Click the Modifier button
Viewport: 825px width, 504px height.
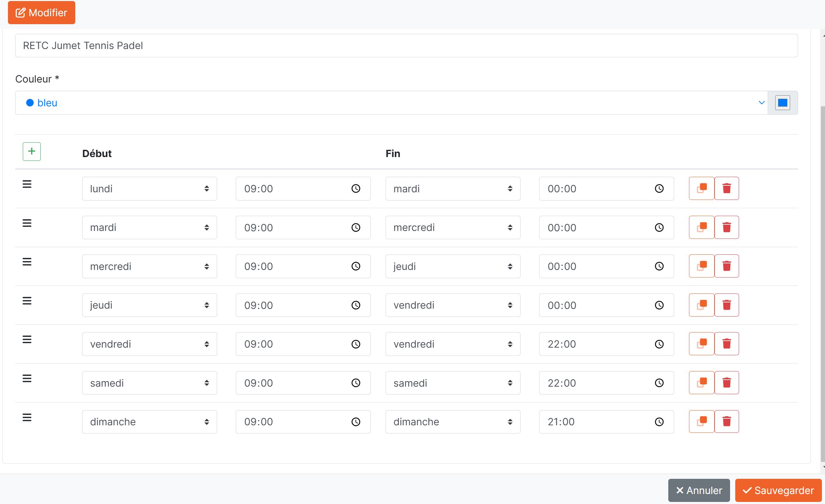[41, 13]
